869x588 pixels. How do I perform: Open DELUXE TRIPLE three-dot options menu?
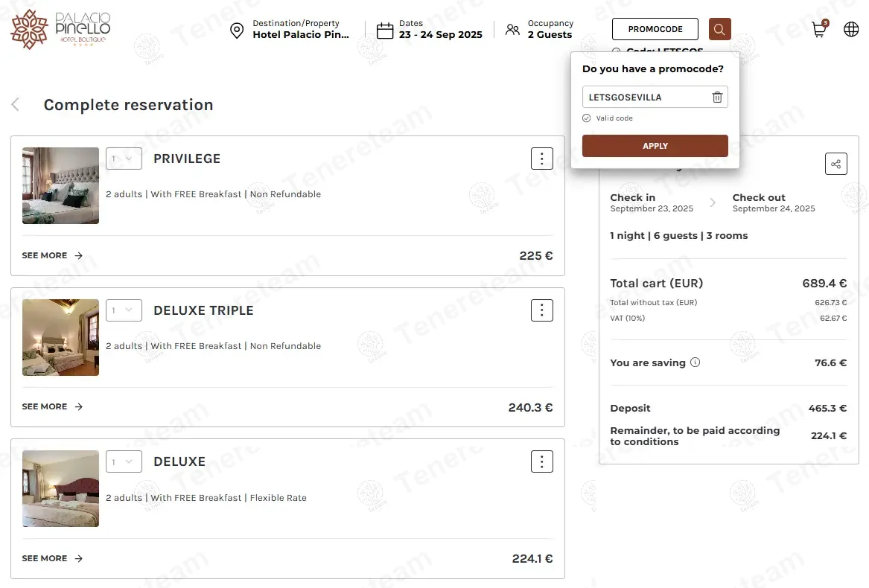(542, 310)
